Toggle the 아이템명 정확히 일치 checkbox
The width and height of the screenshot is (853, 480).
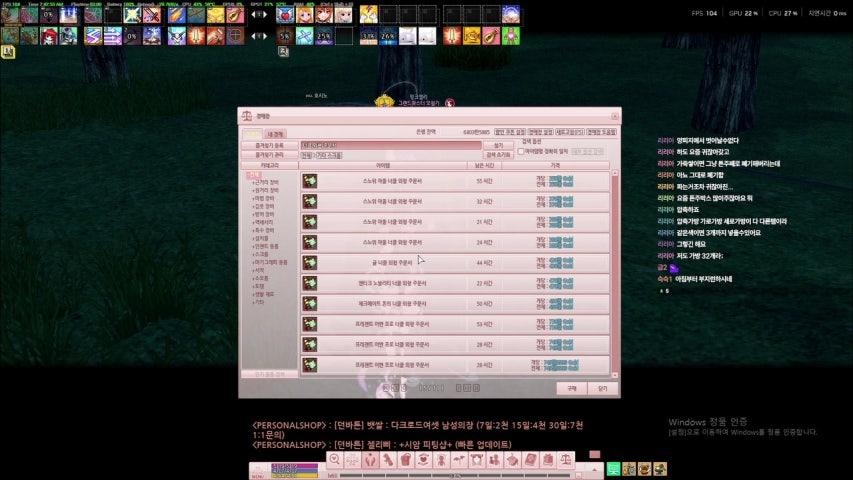[x=521, y=151]
